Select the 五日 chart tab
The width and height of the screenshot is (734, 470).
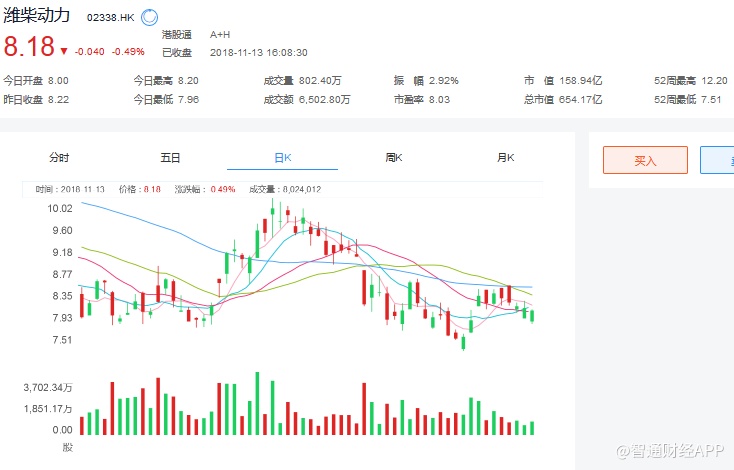point(170,157)
